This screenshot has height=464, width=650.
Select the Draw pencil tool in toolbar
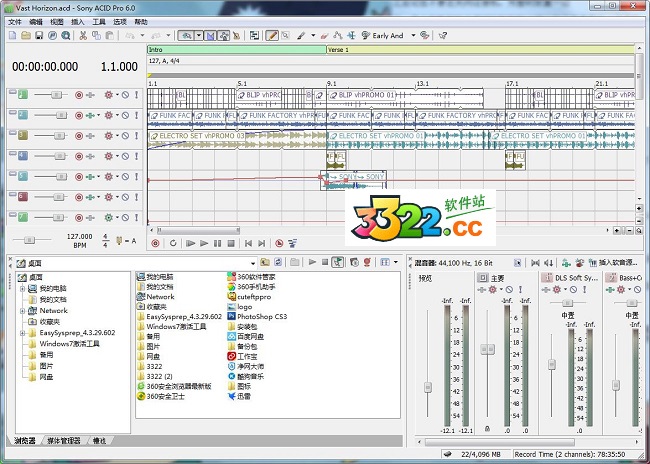tap(272, 35)
